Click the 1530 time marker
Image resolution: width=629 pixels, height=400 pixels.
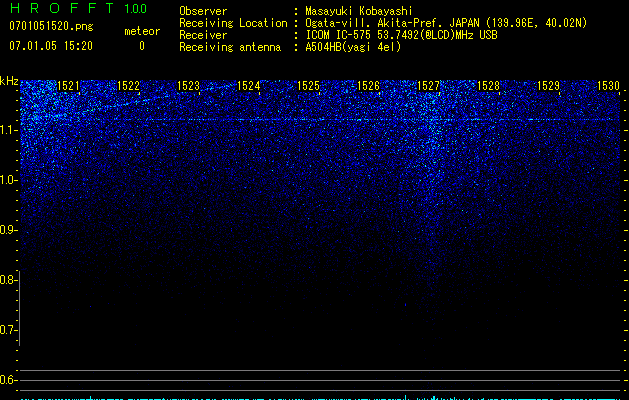609,86
